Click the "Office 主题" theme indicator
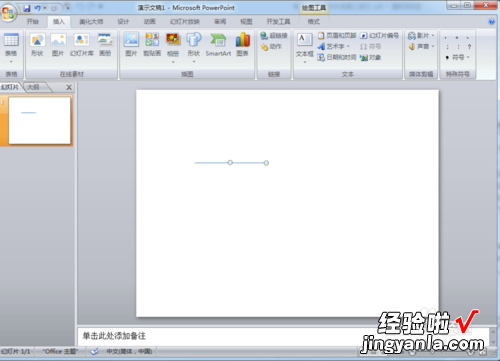This screenshot has width=500, height=361. (60, 351)
